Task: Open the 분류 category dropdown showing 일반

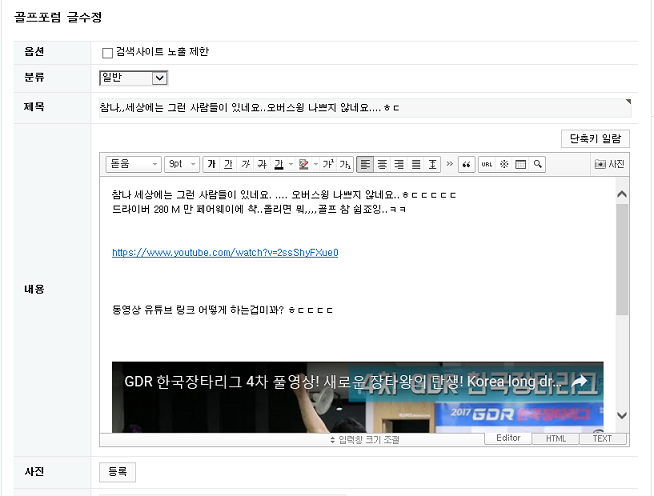Action: 133,77
